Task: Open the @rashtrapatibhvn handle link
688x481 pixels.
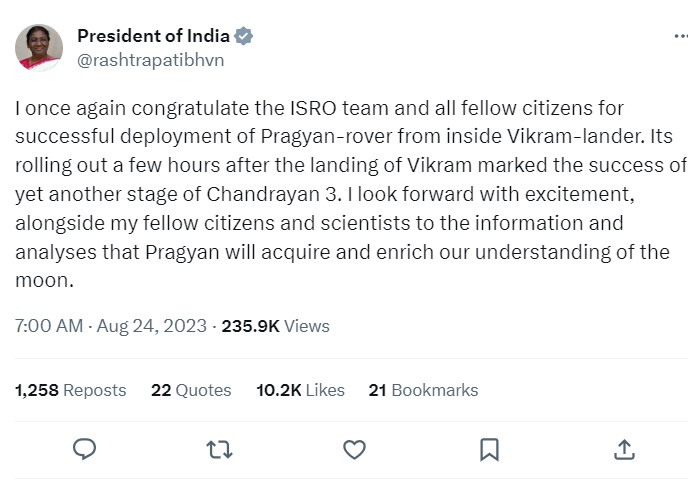Action: pyautogui.click(x=150, y=60)
